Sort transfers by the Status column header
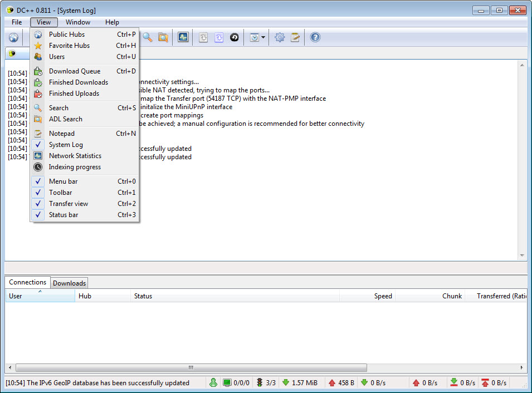This screenshot has width=532, height=393. (x=235, y=296)
